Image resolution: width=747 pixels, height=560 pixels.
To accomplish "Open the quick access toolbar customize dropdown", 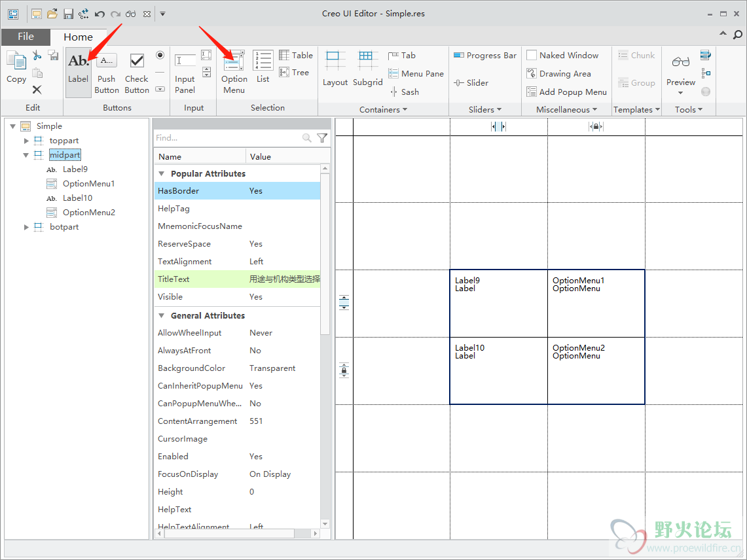I will 162,14.
